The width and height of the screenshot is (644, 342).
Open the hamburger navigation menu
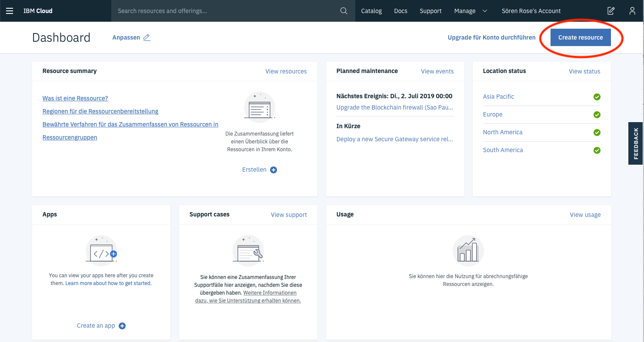[x=10, y=11]
